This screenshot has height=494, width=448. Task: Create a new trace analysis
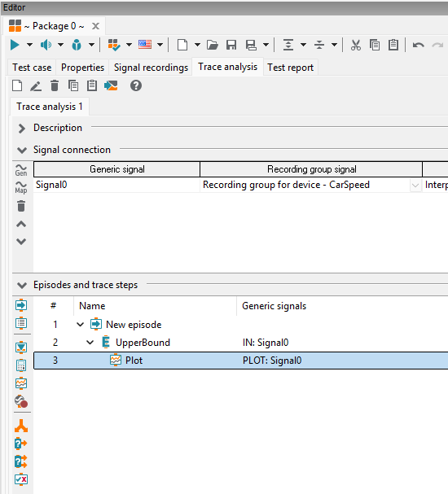click(x=17, y=85)
